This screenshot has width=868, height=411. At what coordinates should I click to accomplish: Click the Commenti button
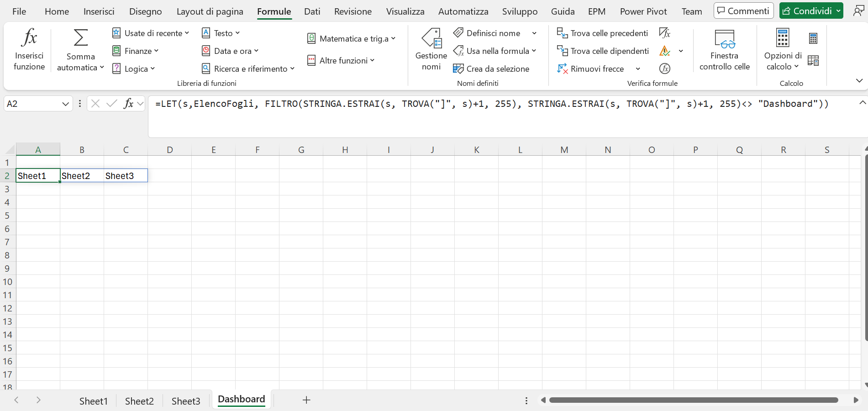tap(743, 11)
